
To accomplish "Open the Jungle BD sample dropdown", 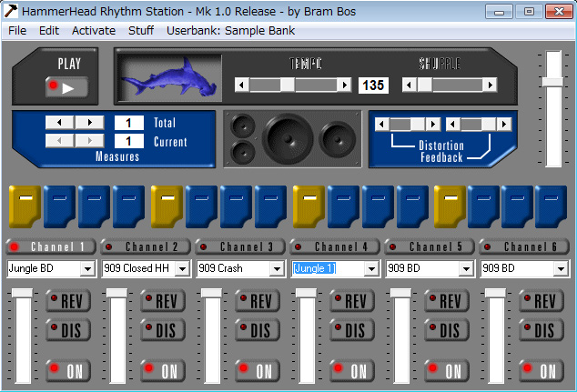I will pos(87,269).
